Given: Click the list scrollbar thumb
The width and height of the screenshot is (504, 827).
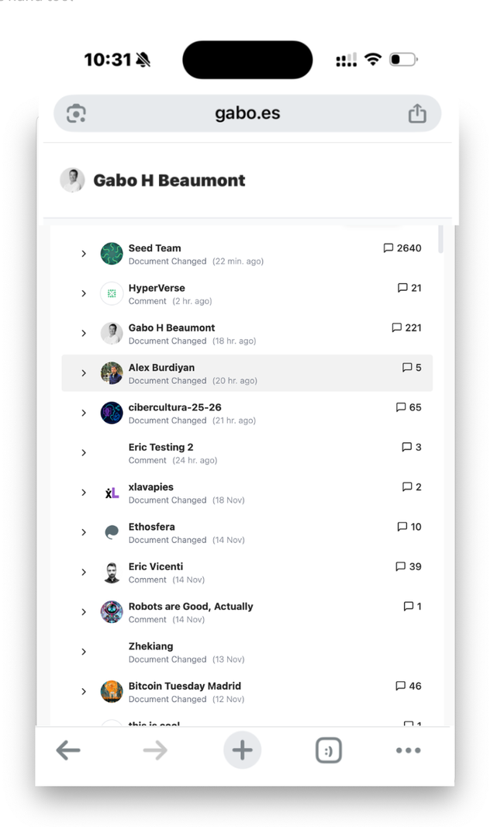Looking at the screenshot, I should coord(441,239).
